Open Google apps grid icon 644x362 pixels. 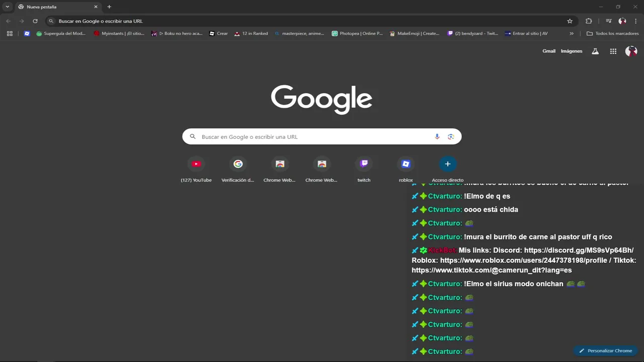click(613, 51)
